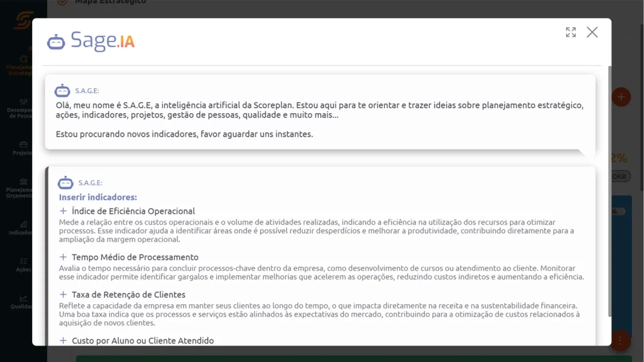
Task: Select the Índice de Eficiência Operacional title
Action: point(133,211)
